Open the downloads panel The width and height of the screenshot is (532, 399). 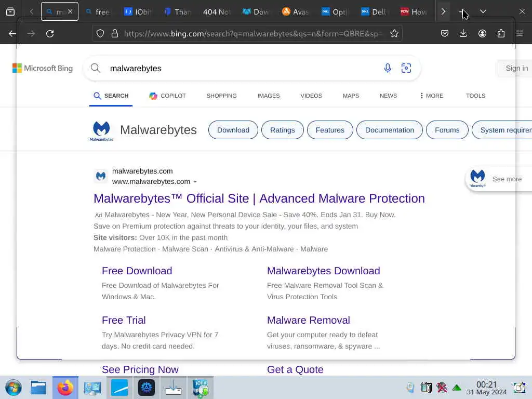pyautogui.click(x=463, y=34)
